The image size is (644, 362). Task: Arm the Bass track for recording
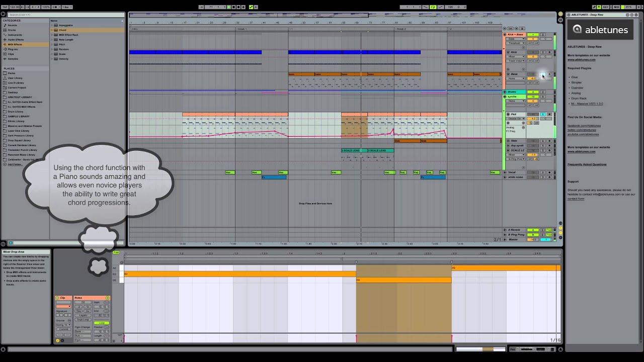coord(549,74)
